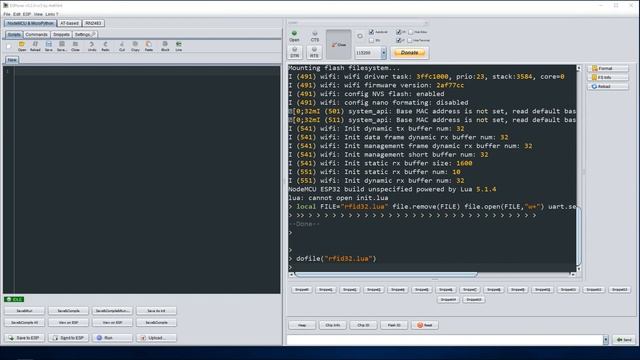Click the Reload file toolbar icon
640x360 pixels.
pyautogui.click(x=35, y=46)
